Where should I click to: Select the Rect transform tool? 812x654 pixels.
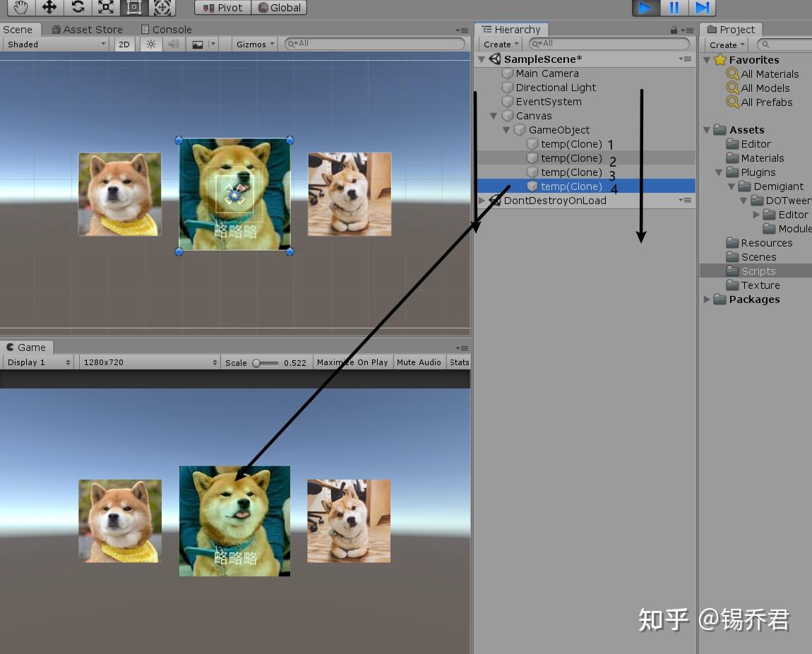[134, 8]
